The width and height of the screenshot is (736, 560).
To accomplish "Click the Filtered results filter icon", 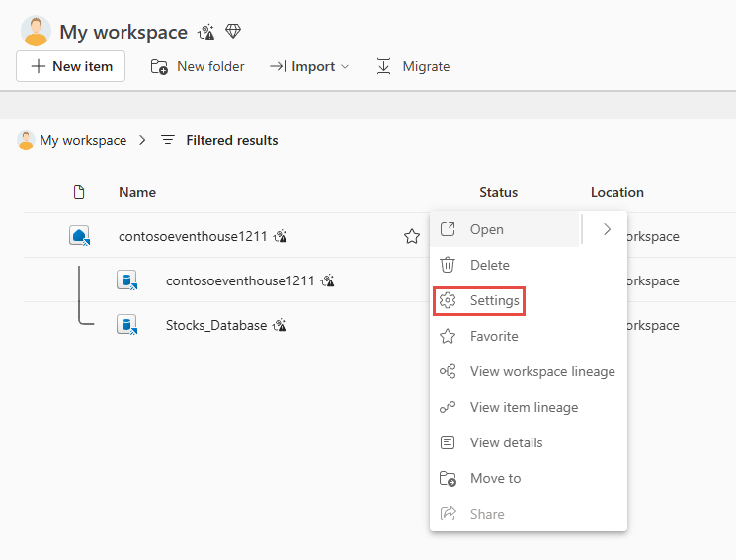I will pyautogui.click(x=168, y=140).
